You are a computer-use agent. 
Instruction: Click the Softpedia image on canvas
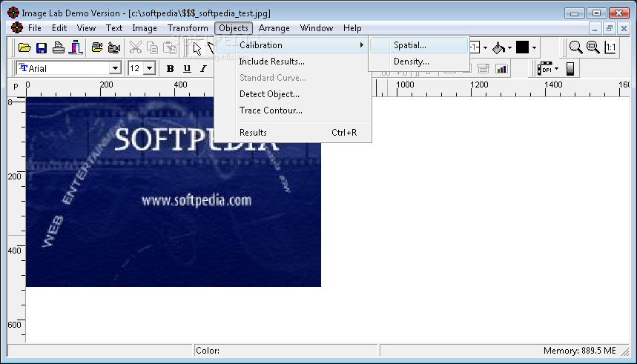coord(174,192)
